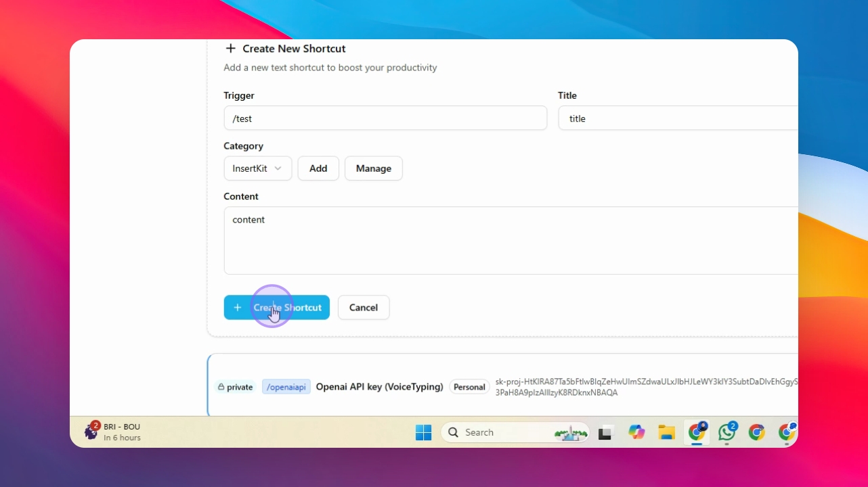Viewport: 868px width, 487px height.
Task: Open Manage categories
Action: 374,168
